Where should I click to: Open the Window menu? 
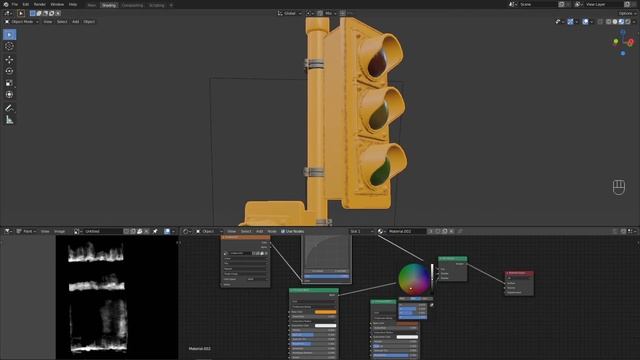[x=57, y=4]
